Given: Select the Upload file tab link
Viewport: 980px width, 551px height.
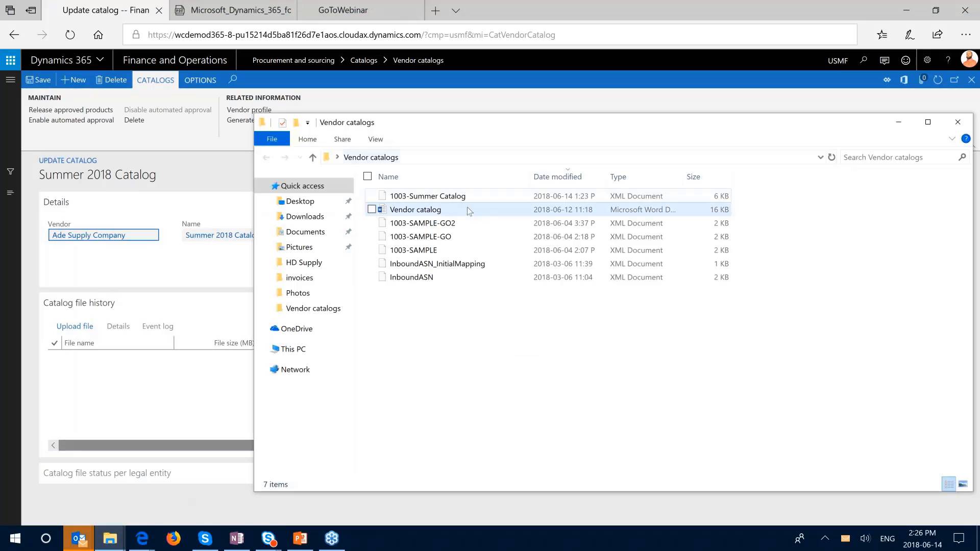Looking at the screenshot, I should [x=75, y=326].
